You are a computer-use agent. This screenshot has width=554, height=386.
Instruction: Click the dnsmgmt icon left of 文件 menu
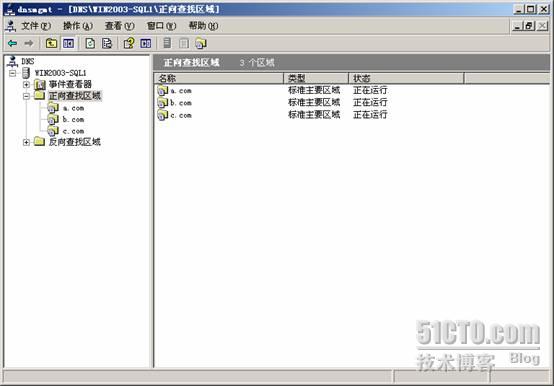(11, 26)
